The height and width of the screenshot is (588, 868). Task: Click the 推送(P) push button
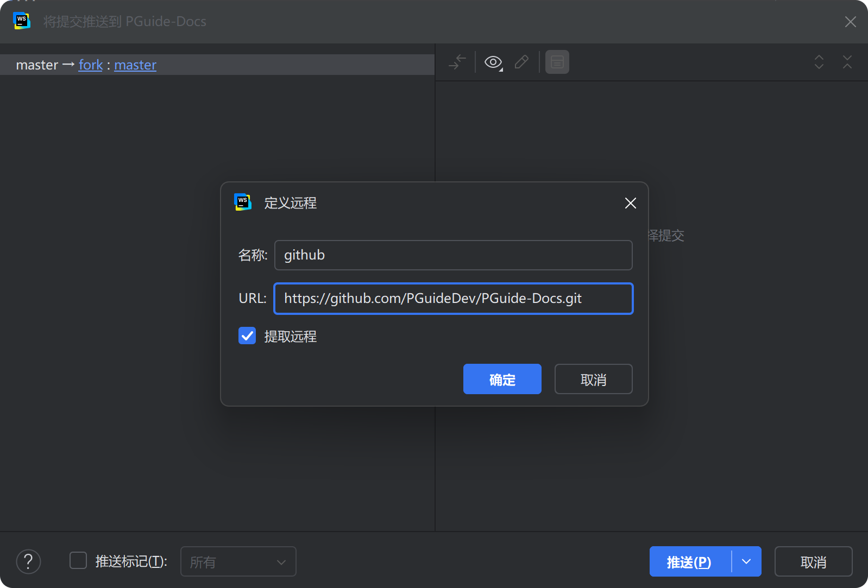pyautogui.click(x=689, y=561)
